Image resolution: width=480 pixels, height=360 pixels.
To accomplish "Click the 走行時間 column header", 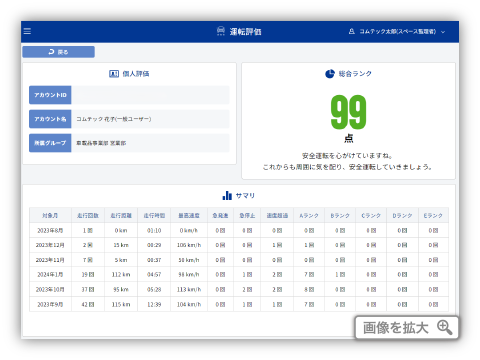I will 154,216.
